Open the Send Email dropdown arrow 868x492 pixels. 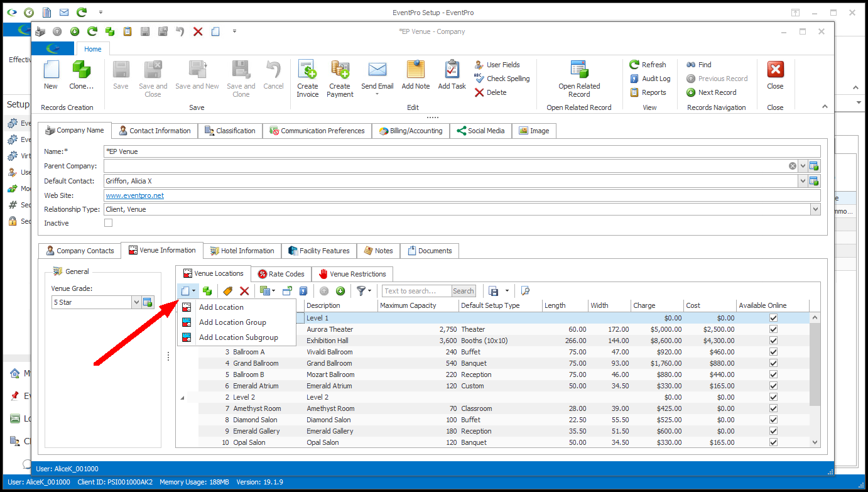click(x=377, y=95)
